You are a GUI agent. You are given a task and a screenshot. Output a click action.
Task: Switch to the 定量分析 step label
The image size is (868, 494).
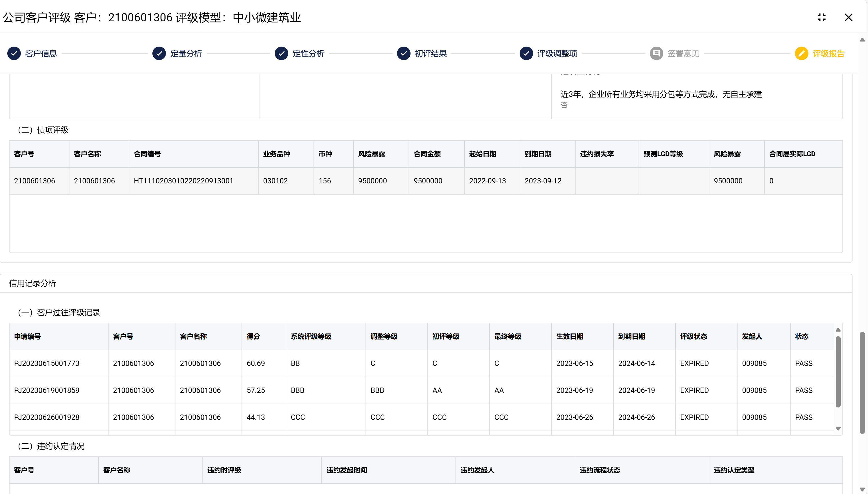(x=186, y=54)
